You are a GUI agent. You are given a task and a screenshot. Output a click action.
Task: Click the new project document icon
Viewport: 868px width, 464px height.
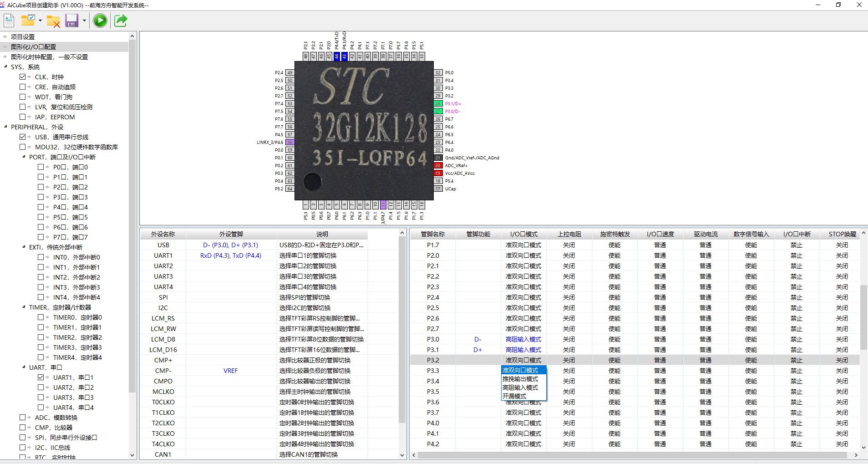tap(9, 20)
